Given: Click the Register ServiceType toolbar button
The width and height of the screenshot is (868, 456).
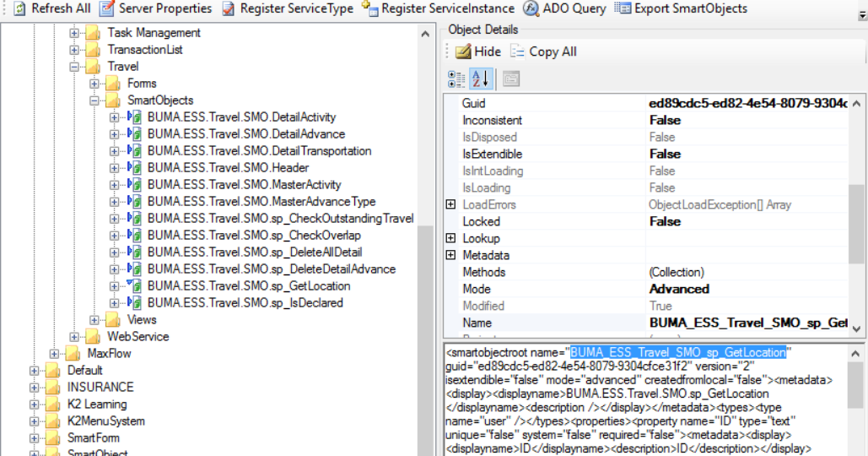Looking at the screenshot, I should (x=288, y=8).
